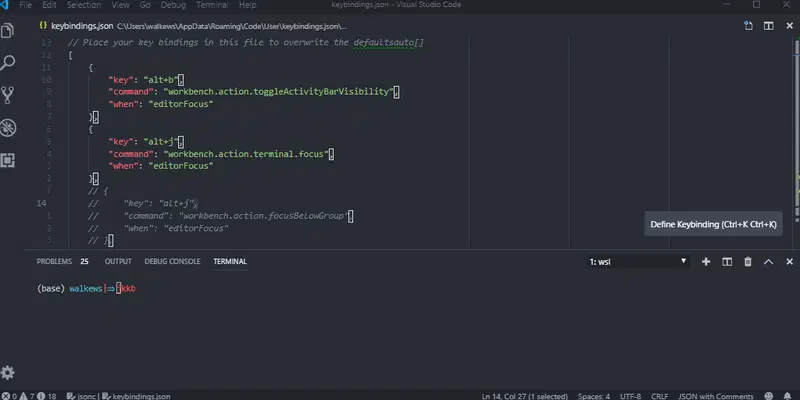The image size is (800, 400).
Task: Change file encoding UTF-8
Action: point(631,396)
